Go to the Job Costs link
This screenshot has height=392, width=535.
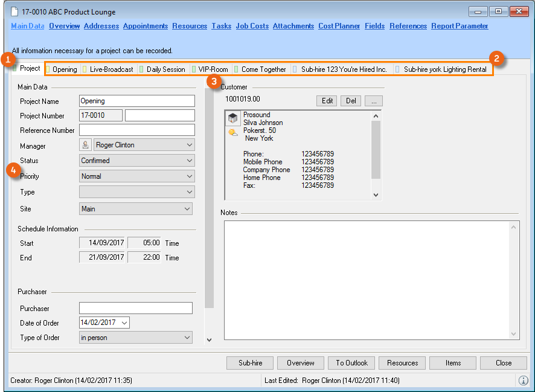(x=252, y=26)
